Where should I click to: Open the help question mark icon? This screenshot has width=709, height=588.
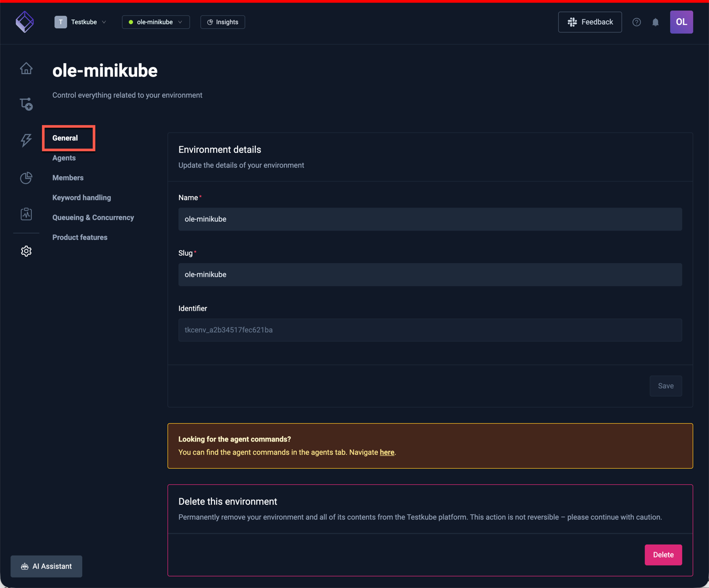coord(636,22)
